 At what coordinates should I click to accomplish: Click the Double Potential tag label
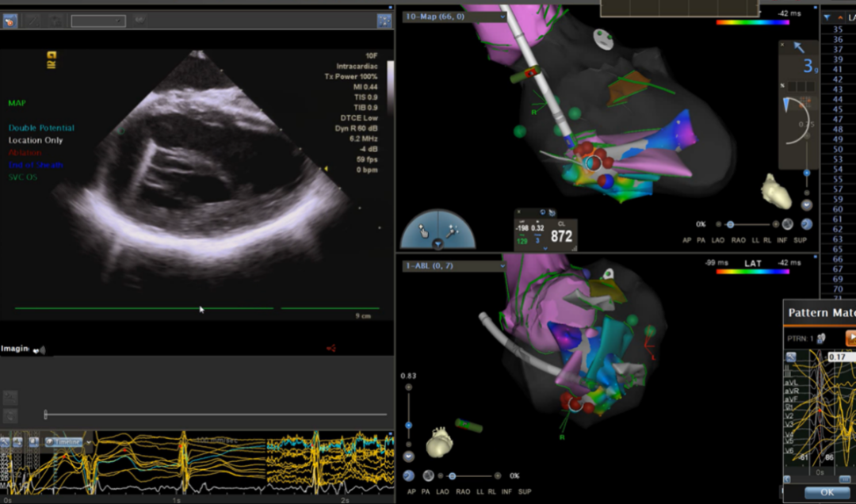[41, 128]
